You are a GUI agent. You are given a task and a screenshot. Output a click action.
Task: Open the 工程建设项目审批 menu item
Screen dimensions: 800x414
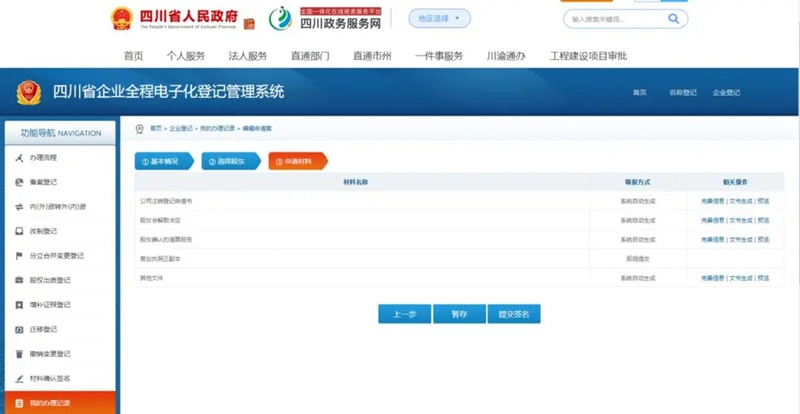tap(588, 56)
